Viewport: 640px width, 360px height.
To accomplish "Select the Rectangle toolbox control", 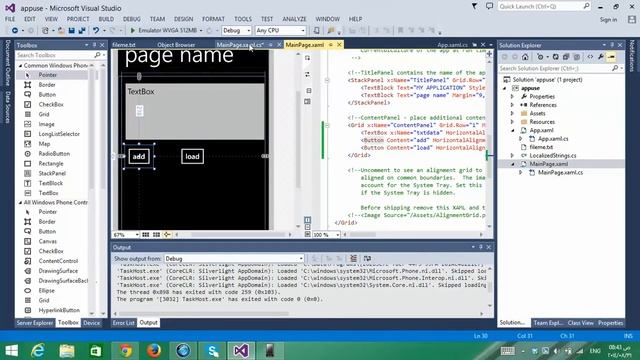I will [51, 164].
